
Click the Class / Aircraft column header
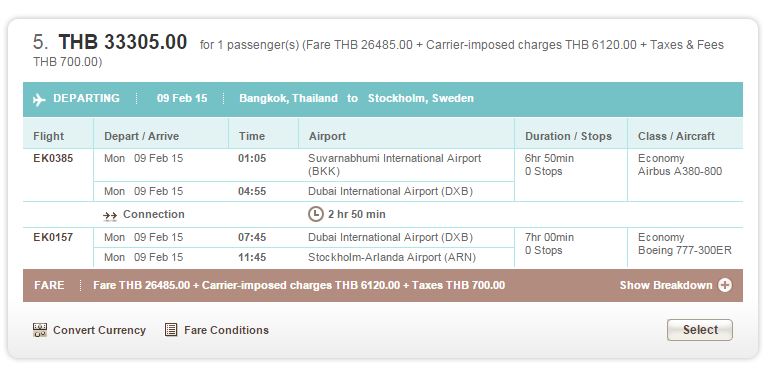676,136
